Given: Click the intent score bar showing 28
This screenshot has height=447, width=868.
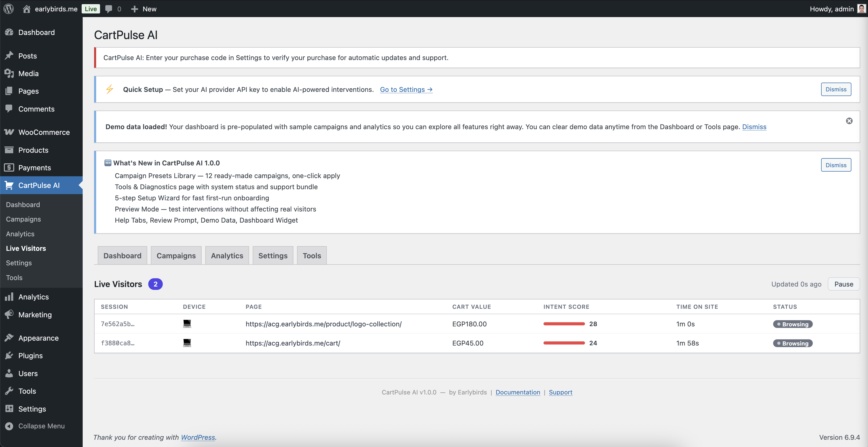Looking at the screenshot, I should tap(564, 324).
